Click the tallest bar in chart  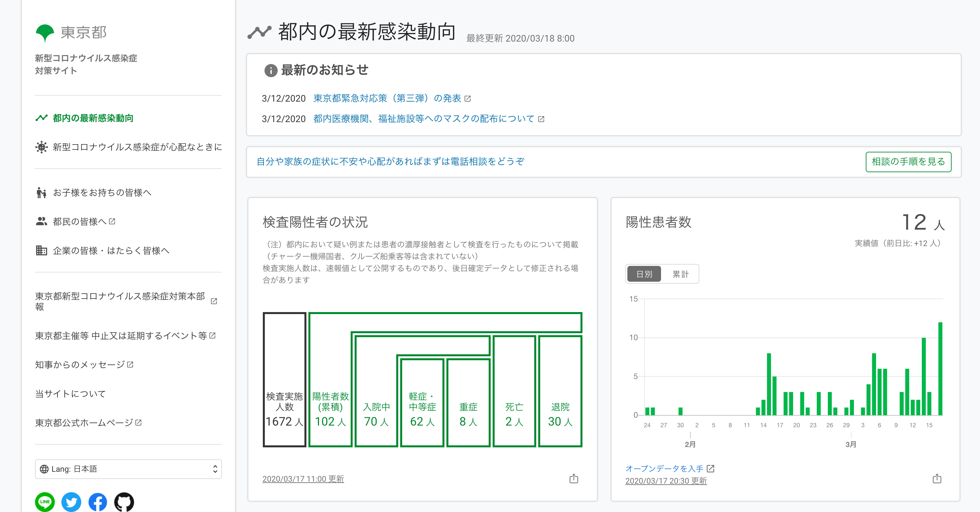pyautogui.click(x=940, y=369)
